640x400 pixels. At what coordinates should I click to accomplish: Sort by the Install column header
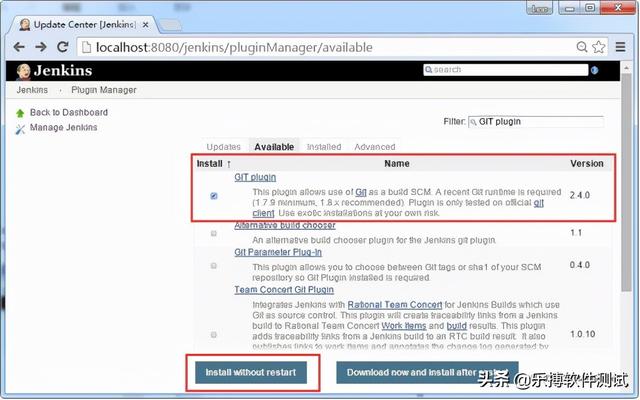[213, 163]
